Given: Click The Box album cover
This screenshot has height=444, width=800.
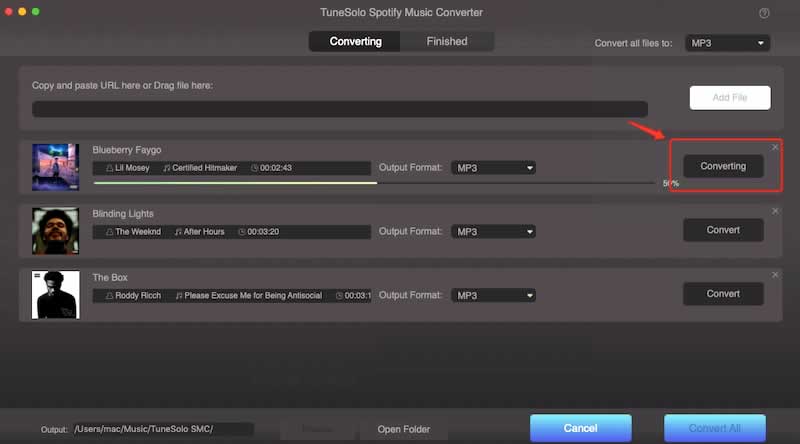Looking at the screenshot, I should pyautogui.click(x=56, y=294).
